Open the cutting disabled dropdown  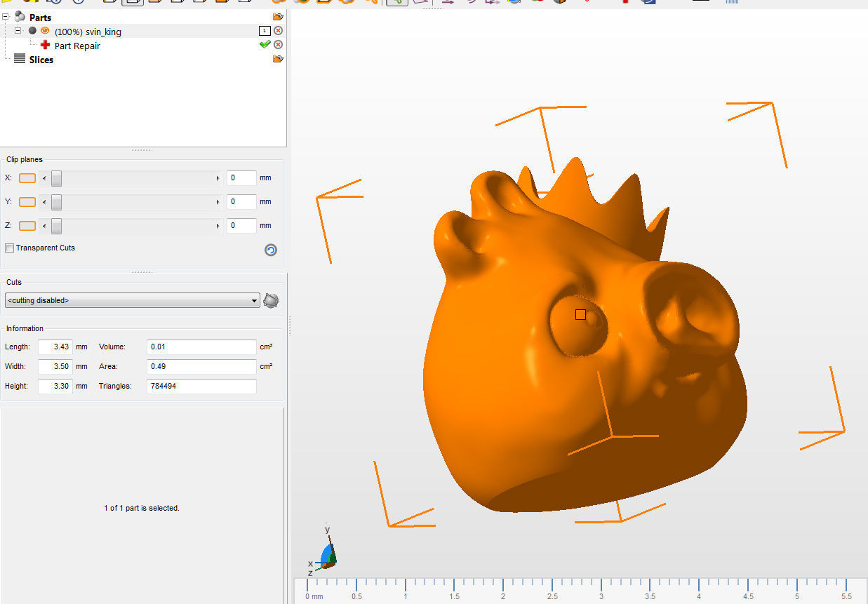pos(132,300)
